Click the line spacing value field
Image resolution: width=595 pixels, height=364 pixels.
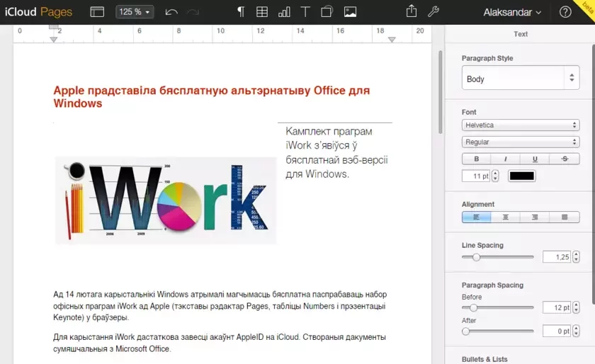tap(557, 257)
